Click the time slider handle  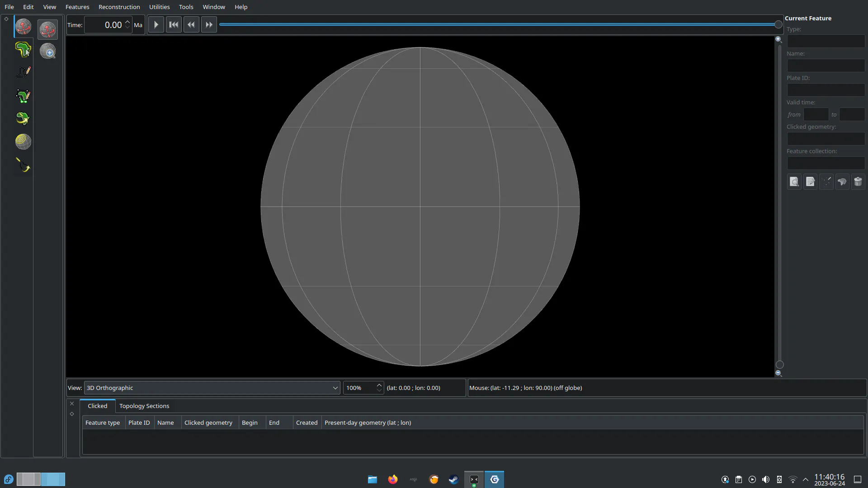point(778,24)
